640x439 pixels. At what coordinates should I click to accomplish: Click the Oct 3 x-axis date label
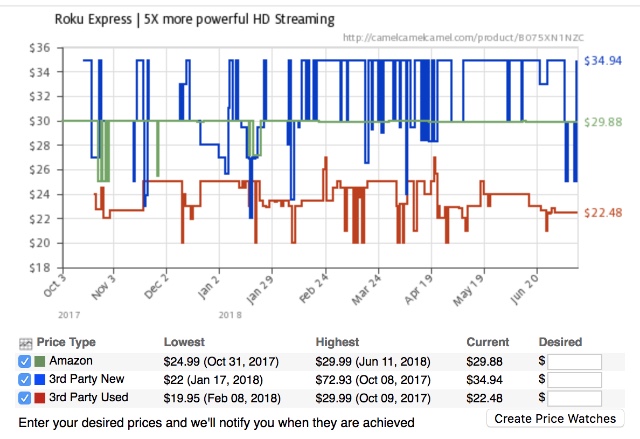click(55, 285)
